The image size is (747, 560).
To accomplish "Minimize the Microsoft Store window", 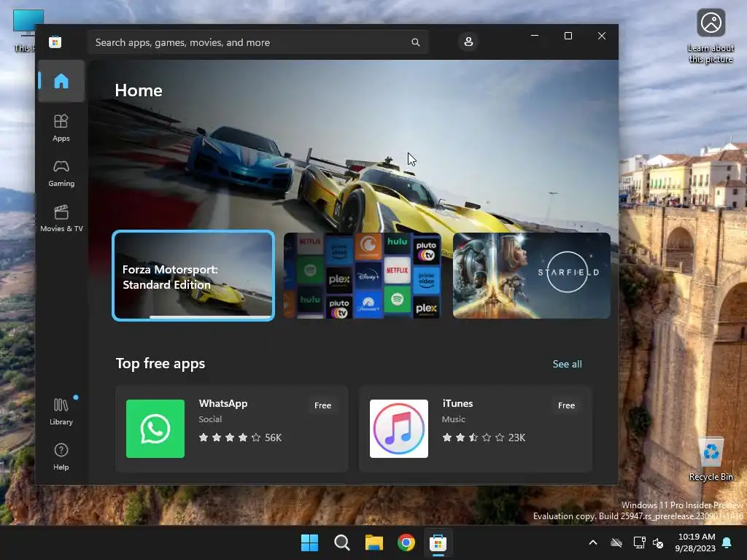I will tap(535, 36).
